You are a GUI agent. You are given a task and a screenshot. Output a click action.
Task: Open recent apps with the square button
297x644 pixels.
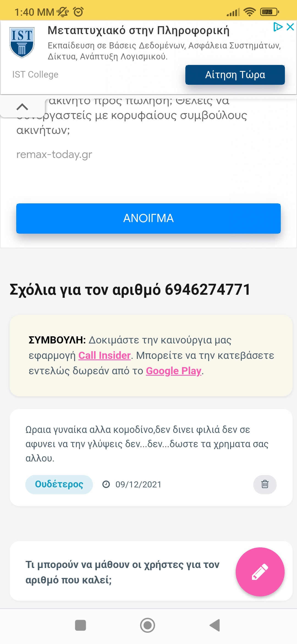pos(80,625)
